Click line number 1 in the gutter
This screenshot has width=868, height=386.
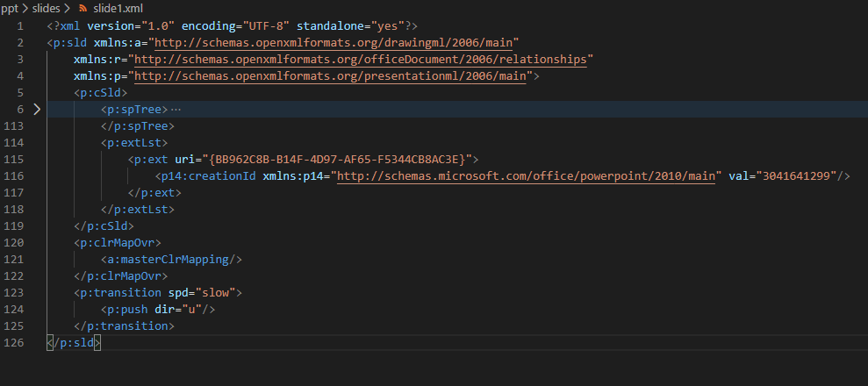pyautogui.click(x=20, y=25)
